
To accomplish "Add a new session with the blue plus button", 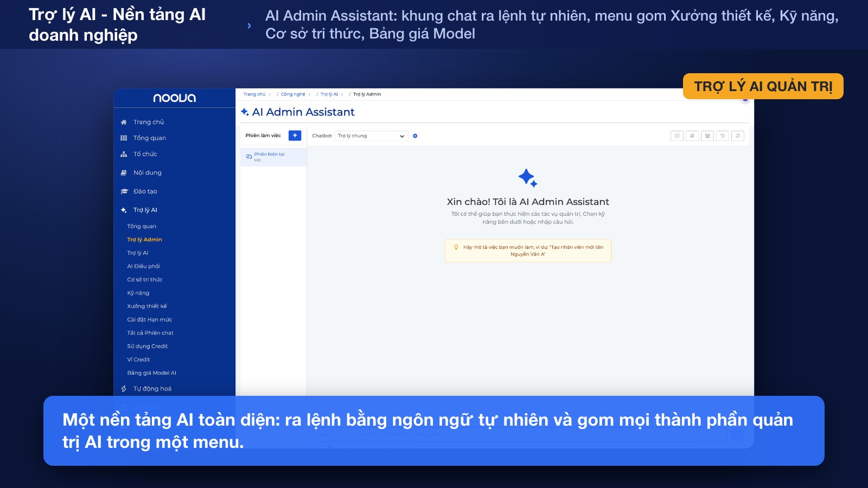I will coord(295,136).
